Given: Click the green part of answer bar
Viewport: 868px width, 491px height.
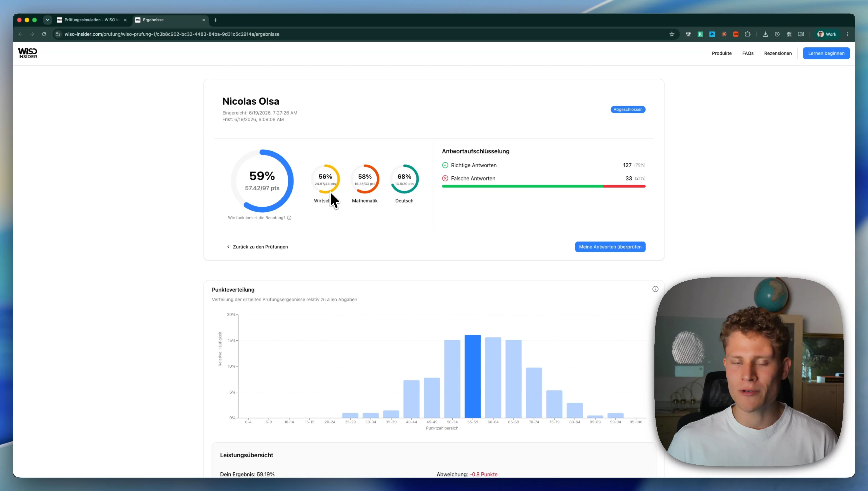Looking at the screenshot, I should pos(522,186).
